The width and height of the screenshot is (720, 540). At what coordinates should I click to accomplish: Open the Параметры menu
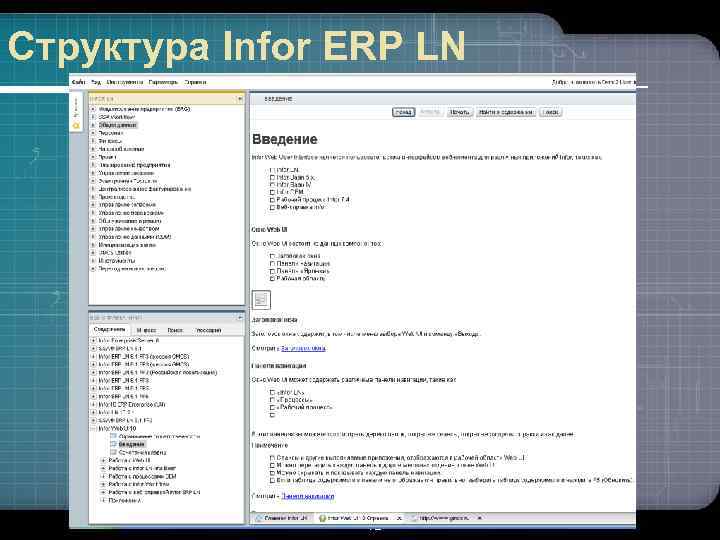pyautogui.click(x=163, y=82)
